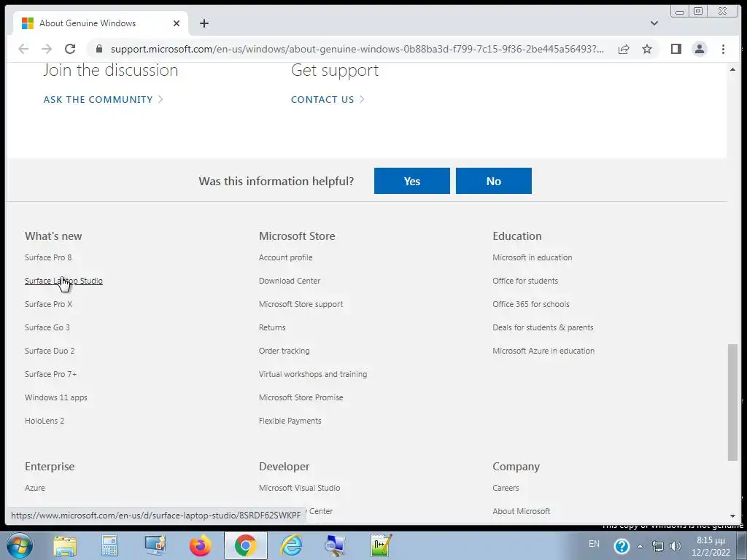Image resolution: width=747 pixels, height=560 pixels.
Task: Open Internet Explorer from the taskbar
Action: [291, 545]
